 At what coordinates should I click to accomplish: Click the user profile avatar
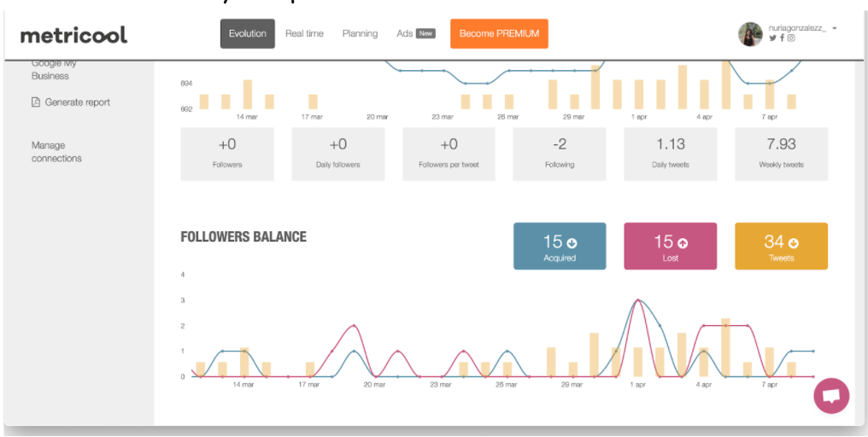click(750, 34)
